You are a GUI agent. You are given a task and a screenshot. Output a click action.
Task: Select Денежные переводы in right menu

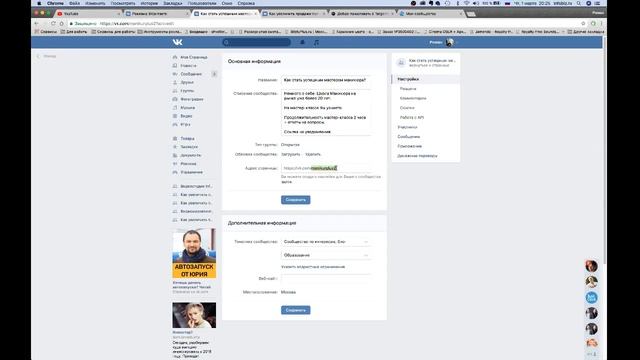[417, 156]
